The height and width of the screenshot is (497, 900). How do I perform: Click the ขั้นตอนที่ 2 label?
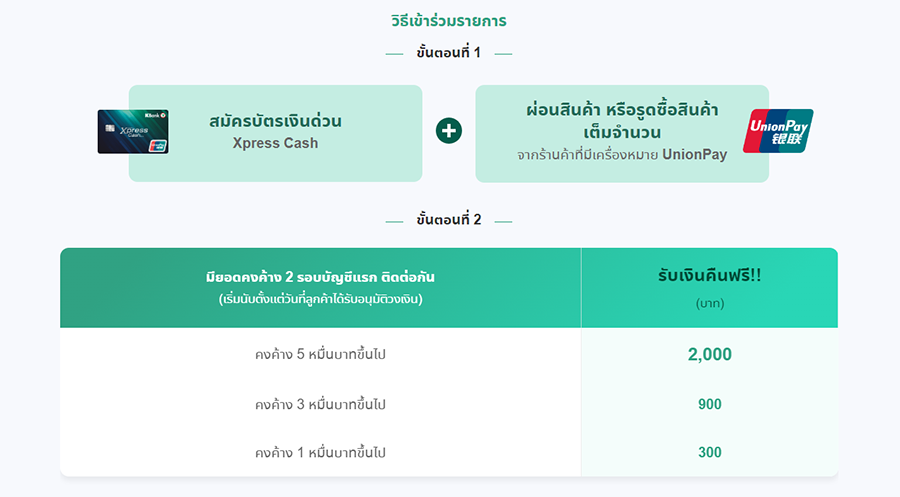coord(449,220)
